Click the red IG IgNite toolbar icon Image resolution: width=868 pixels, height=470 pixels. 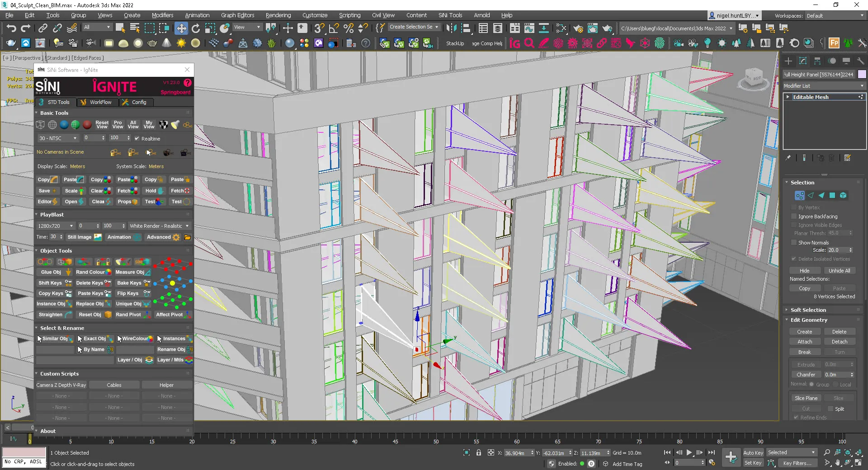[x=514, y=43]
